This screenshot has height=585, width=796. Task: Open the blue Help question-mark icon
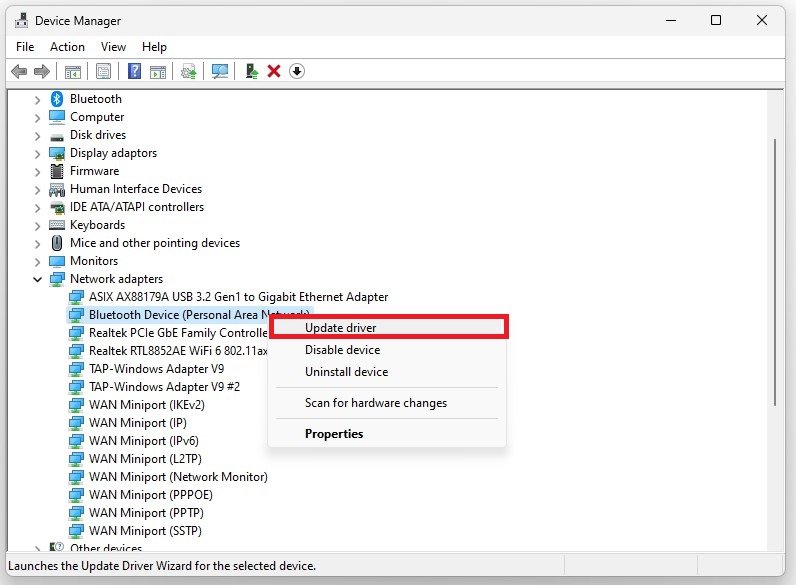pos(134,71)
